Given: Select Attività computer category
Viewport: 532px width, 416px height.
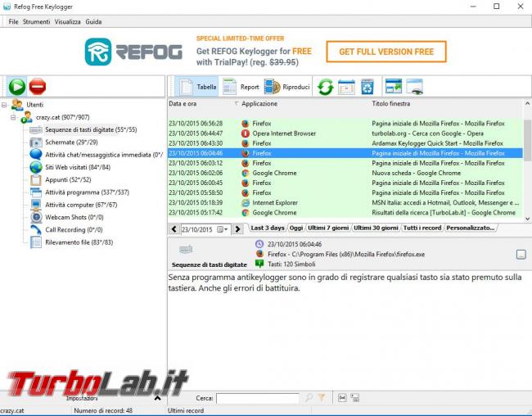Looking at the screenshot, I should pos(81,205).
